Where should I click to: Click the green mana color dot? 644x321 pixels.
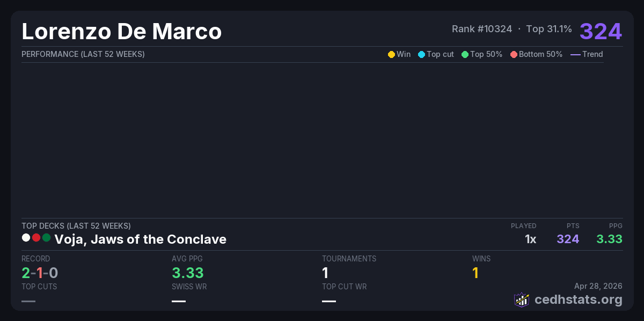[46, 238]
